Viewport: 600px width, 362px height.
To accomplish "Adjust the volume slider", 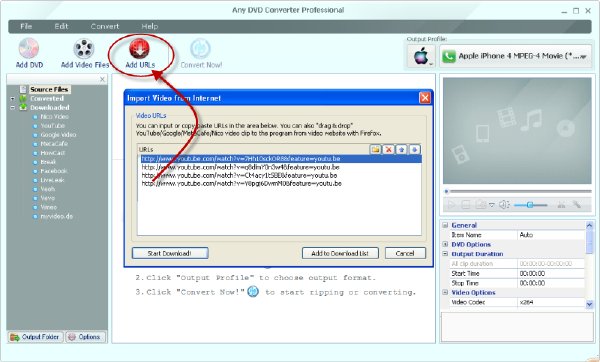I will pyautogui.click(x=530, y=205).
